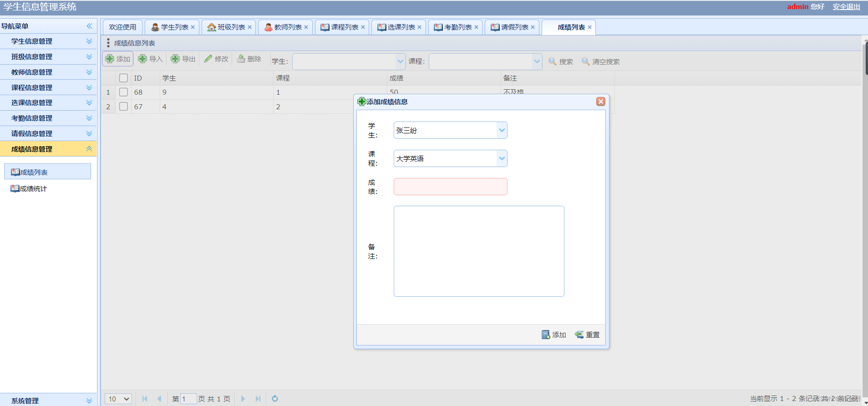Screen dimensions: 868x406
Task: Open the page size dropdown showing 10
Action: (118, 399)
